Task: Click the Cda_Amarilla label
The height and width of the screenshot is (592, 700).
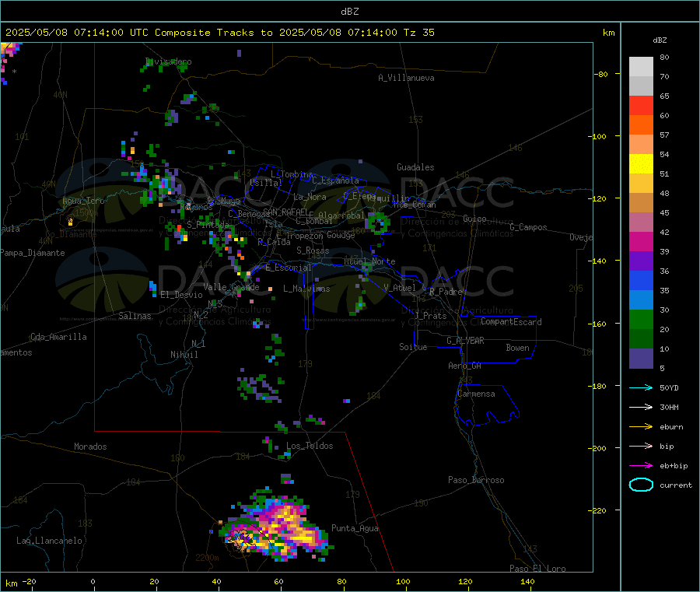Action: [x=58, y=337]
